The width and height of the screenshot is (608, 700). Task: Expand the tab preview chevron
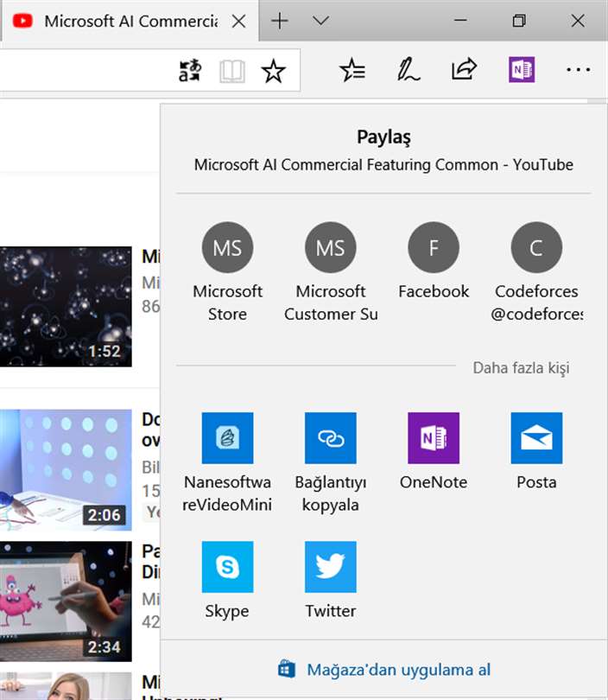pyautogui.click(x=320, y=21)
